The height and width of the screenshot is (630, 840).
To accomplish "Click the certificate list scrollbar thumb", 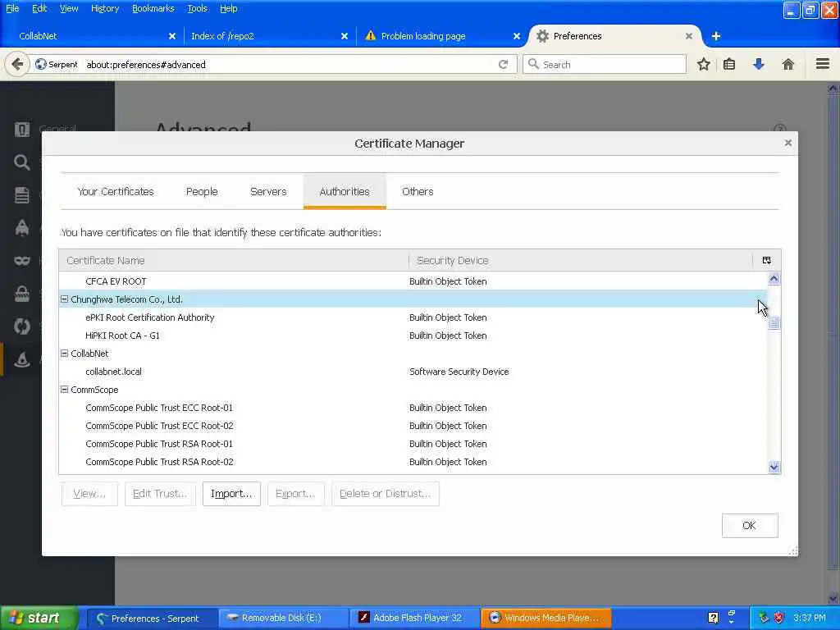I will [x=774, y=323].
